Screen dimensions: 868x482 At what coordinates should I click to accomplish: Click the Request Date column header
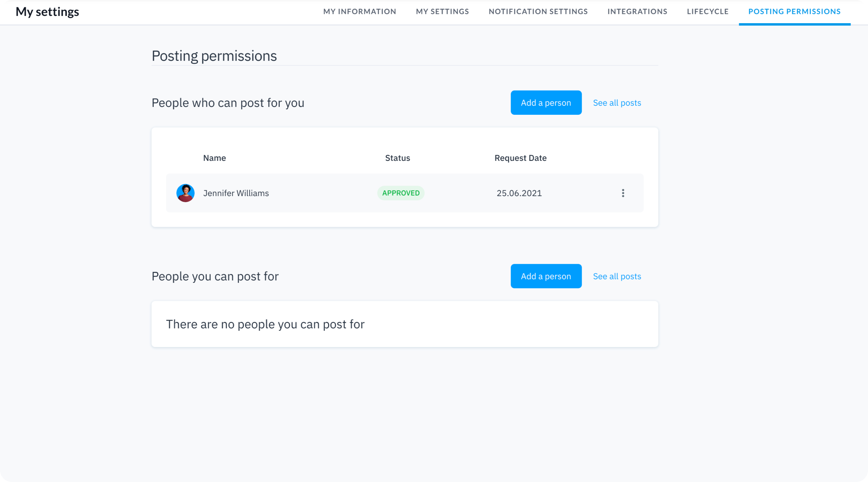click(520, 158)
